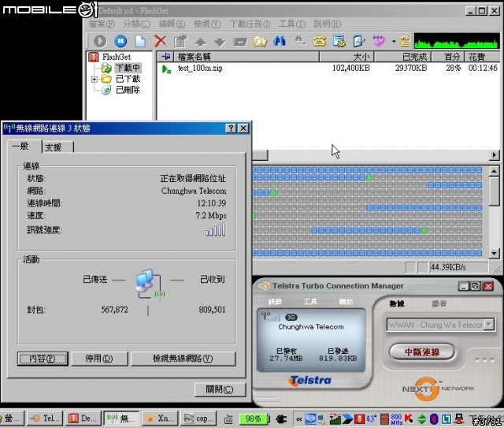
Task: Delete the job using the red X icon
Action: 161,41
